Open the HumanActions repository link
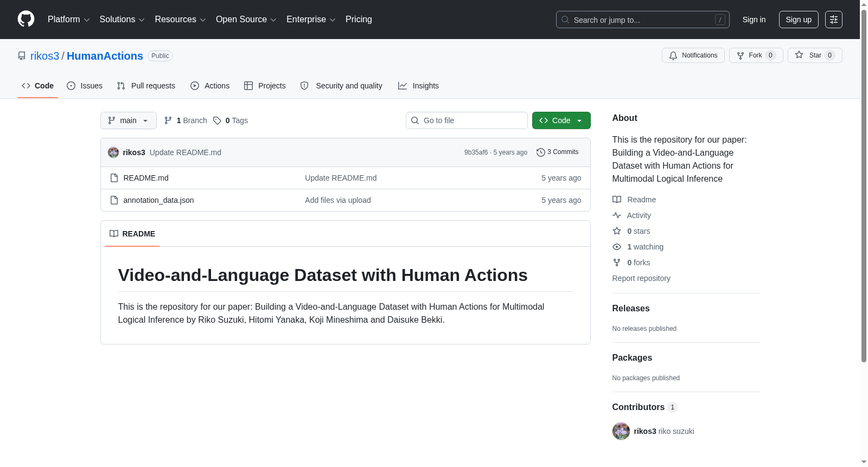The image size is (868, 467). [x=105, y=56]
